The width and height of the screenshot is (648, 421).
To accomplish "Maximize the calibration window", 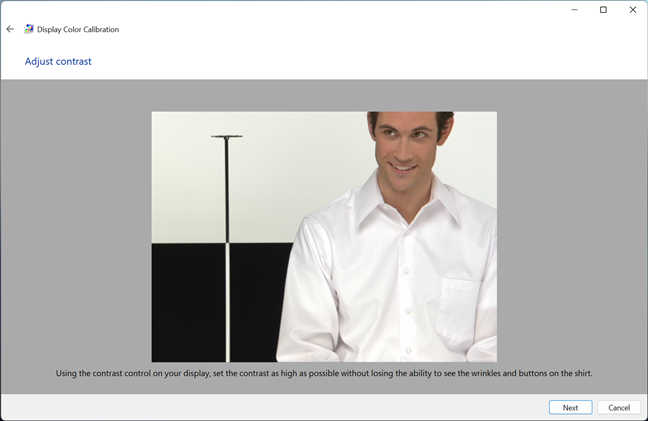I will [x=603, y=10].
